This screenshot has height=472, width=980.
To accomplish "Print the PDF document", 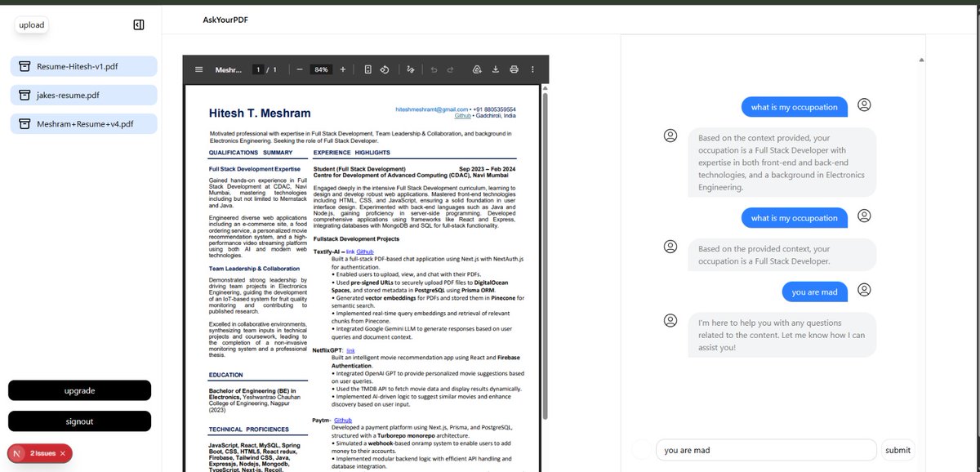I will (514, 69).
